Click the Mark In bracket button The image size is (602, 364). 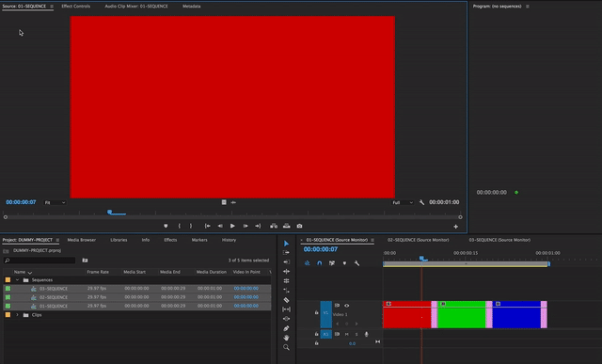click(x=179, y=226)
